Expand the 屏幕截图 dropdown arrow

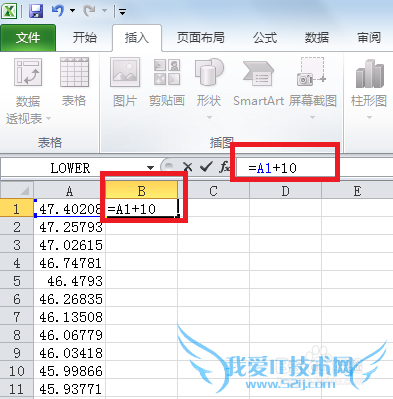[312, 117]
